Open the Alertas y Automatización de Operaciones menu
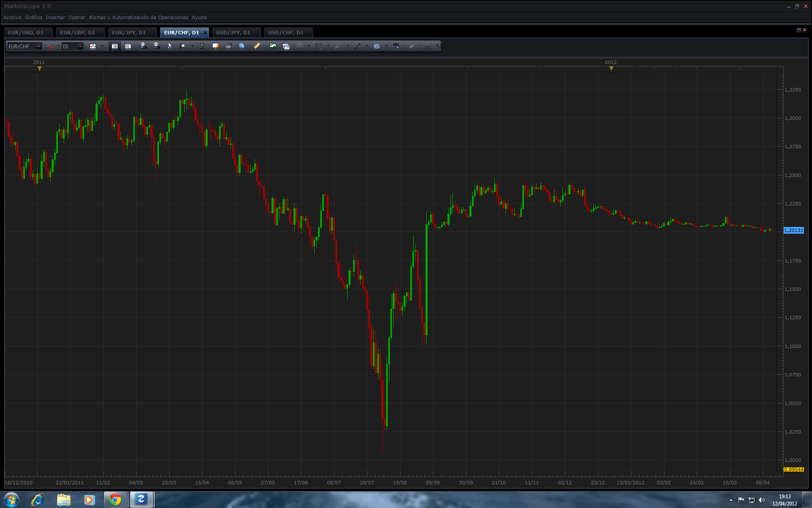 click(138, 17)
